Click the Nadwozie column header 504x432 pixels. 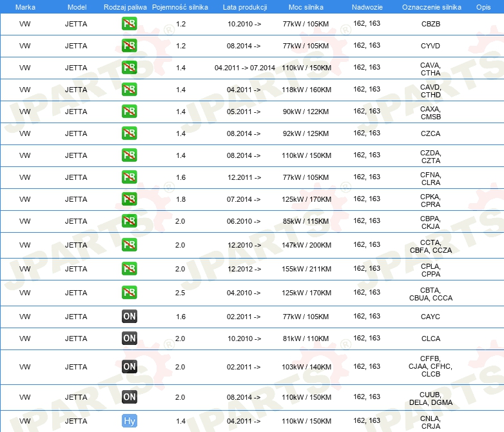point(367,7)
